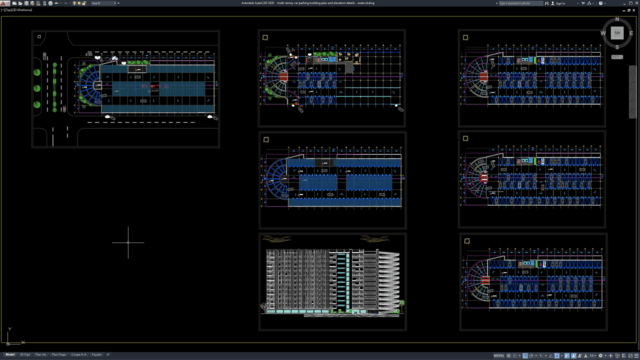
Task: Click the W compass letter on ViewCube
Action: click(603, 33)
